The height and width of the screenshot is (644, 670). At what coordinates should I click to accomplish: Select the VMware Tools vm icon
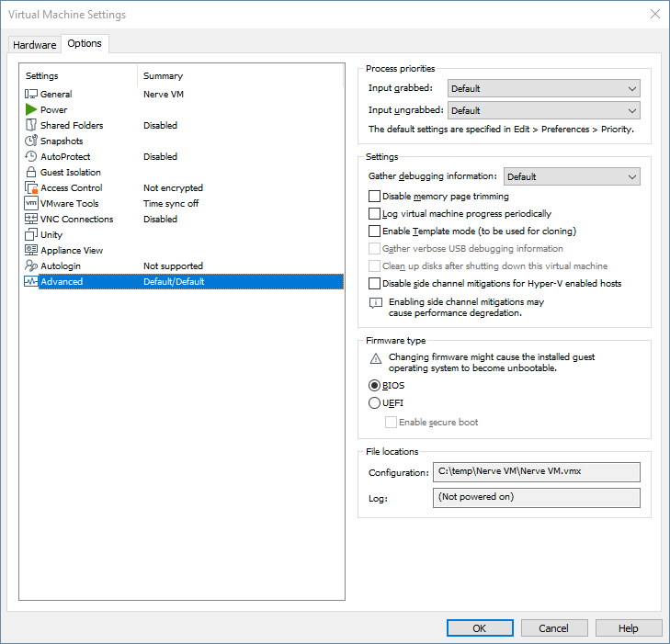pyautogui.click(x=31, y=203)
